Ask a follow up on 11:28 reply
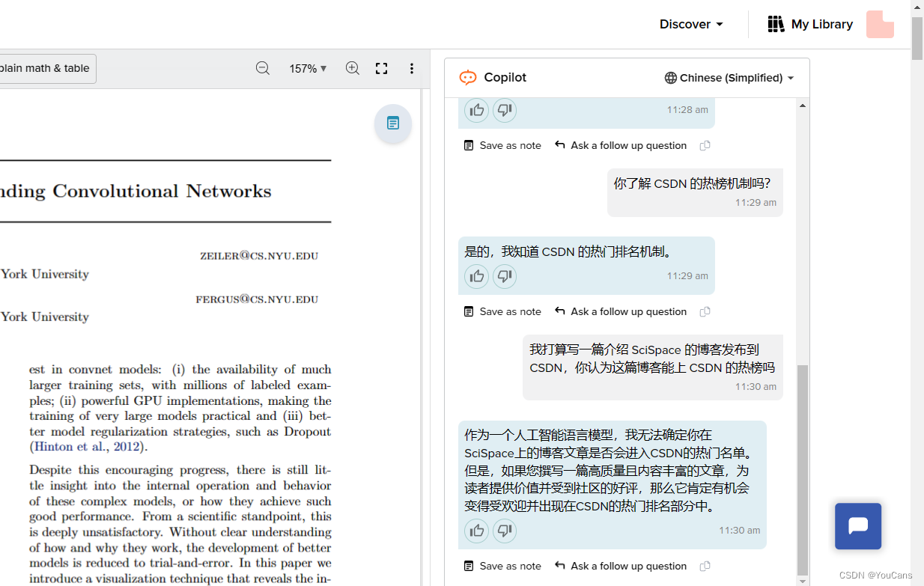The image size is (924, 586). click(x=621, y=145)
